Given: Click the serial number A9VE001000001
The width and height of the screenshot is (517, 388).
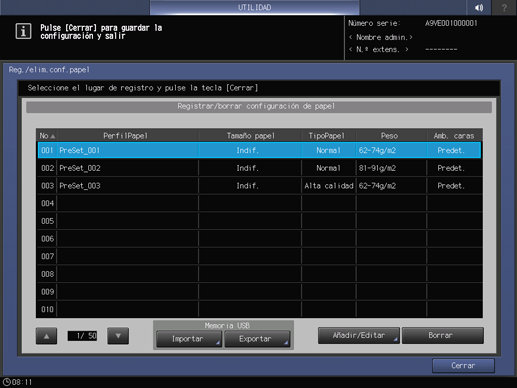Looking at the screenshot, I should [451, 23].
